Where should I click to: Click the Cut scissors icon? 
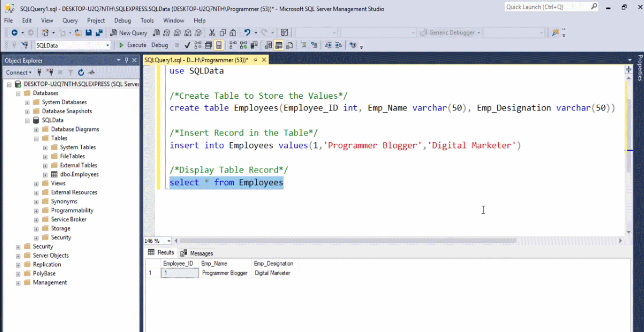[212, 33]
